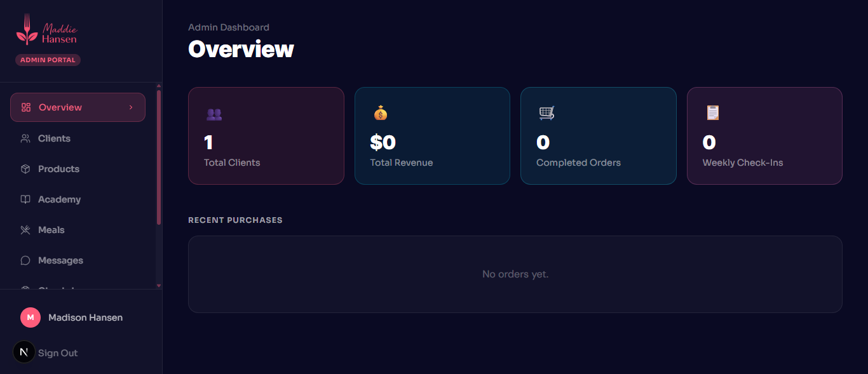Click the Completed Orders cart icon
The image size is (868, 374).
coord(546,113)
